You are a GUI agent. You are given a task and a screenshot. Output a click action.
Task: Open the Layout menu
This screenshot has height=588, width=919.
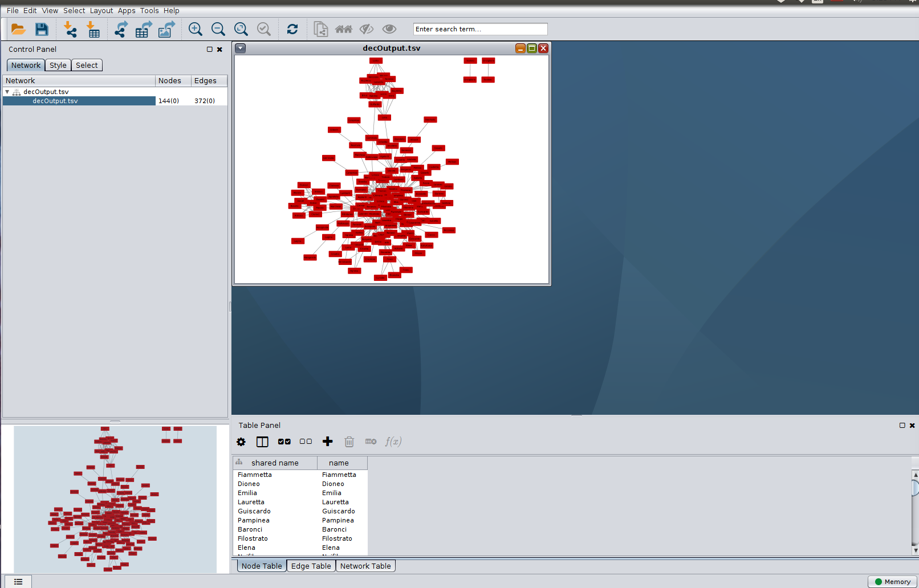pyautogui.click(x=101, y=10)
